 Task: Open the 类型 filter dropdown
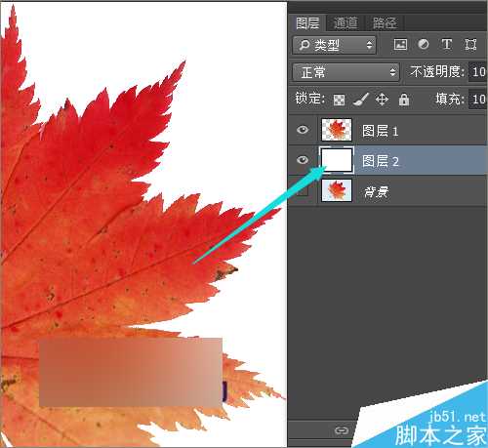click(x=334, y=45)
